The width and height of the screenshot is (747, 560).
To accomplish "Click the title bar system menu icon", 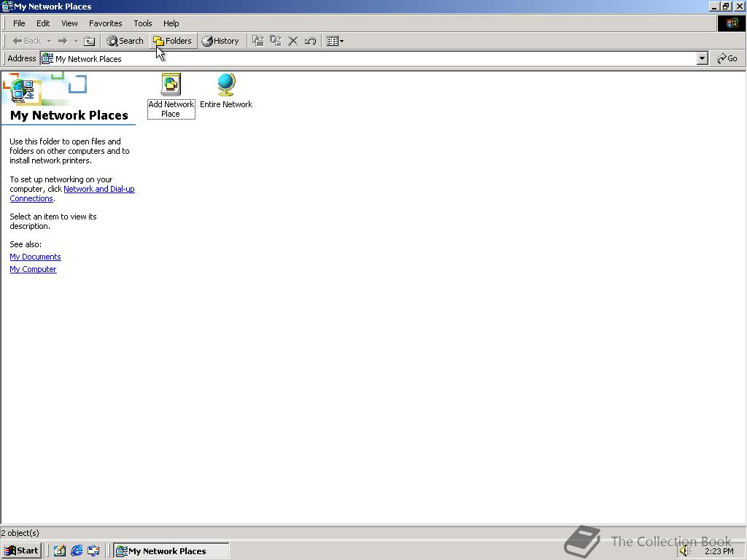I will pos(7,6).
